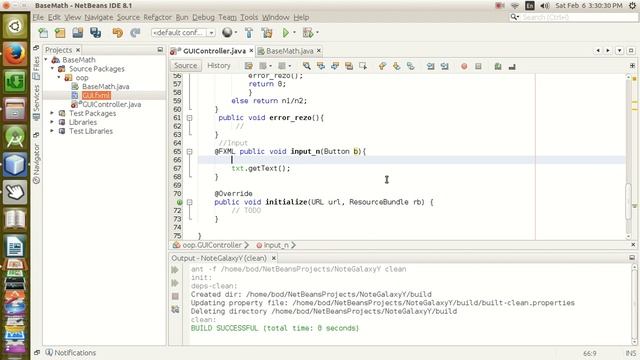Open the Debug menu

pyautogui.click(x=203, y=17)
